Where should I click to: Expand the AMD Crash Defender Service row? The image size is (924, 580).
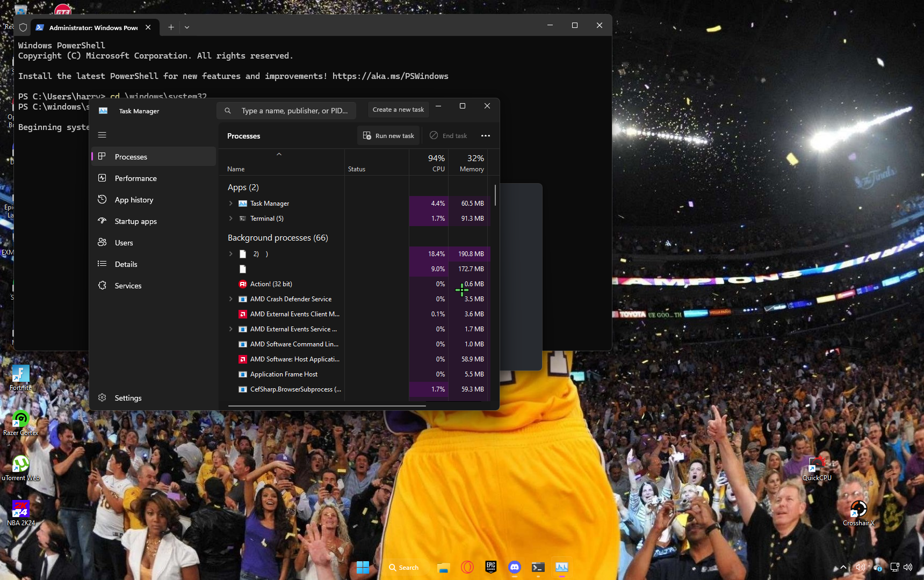click(231, 299)
